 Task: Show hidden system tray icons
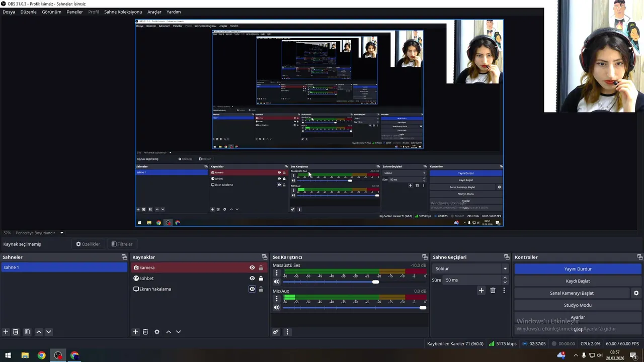tap(576, 355)
